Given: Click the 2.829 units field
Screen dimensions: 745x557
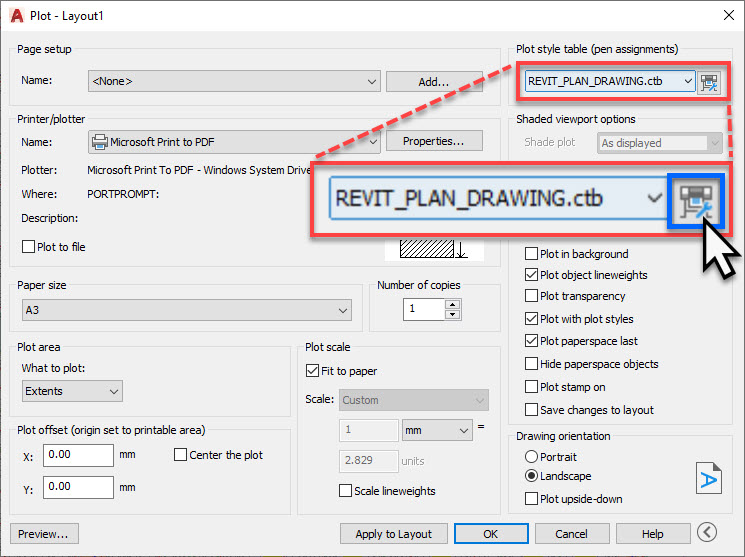Looking at the screenshot, I should coord(369,461).
